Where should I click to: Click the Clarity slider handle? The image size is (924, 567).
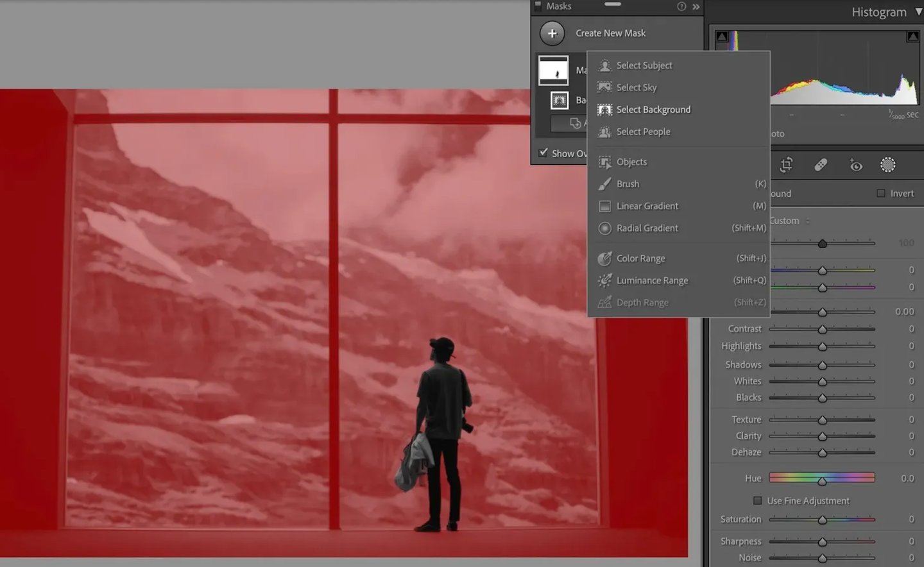(x=822, y=437)
